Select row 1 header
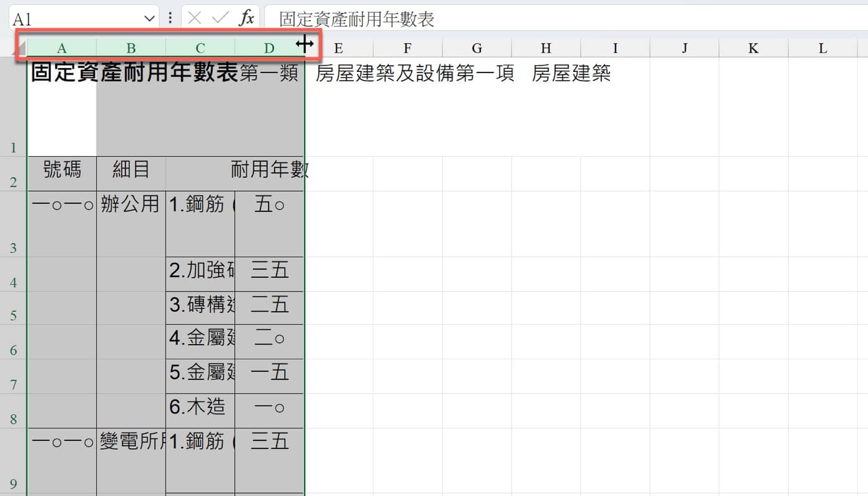The height and width of the screenshot is (496, 868). click(14, 107)
